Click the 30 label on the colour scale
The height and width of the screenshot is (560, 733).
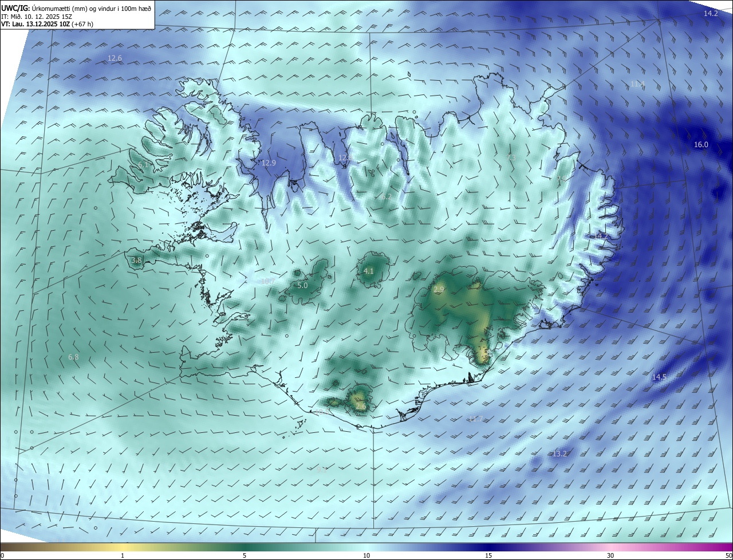(x=610, y=555)
